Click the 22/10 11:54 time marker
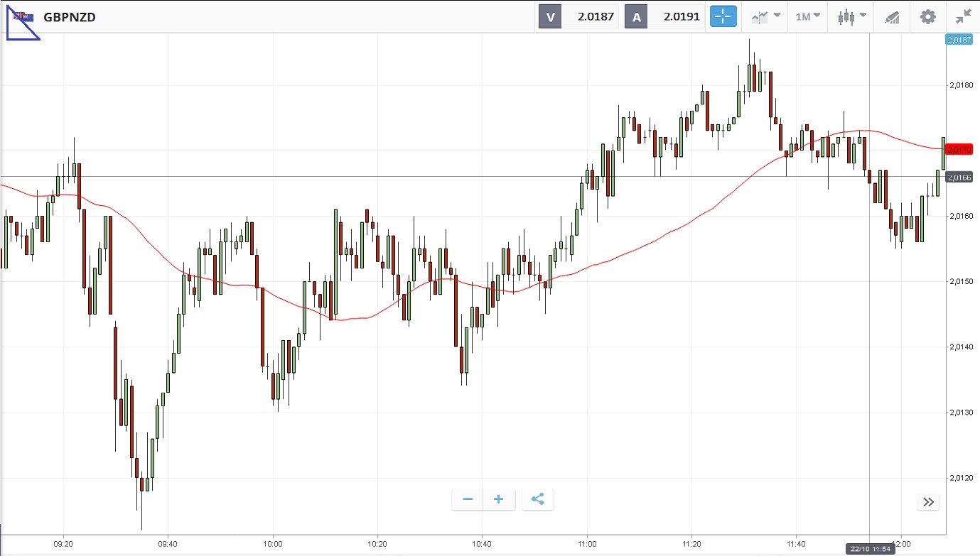Screen dimensions: 980x556 (870, 549)
